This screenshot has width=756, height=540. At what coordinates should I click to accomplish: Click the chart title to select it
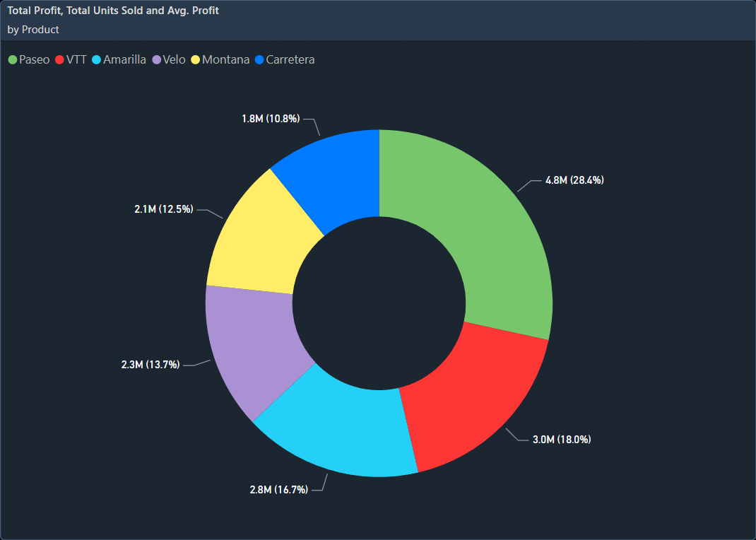click(113, 10)
